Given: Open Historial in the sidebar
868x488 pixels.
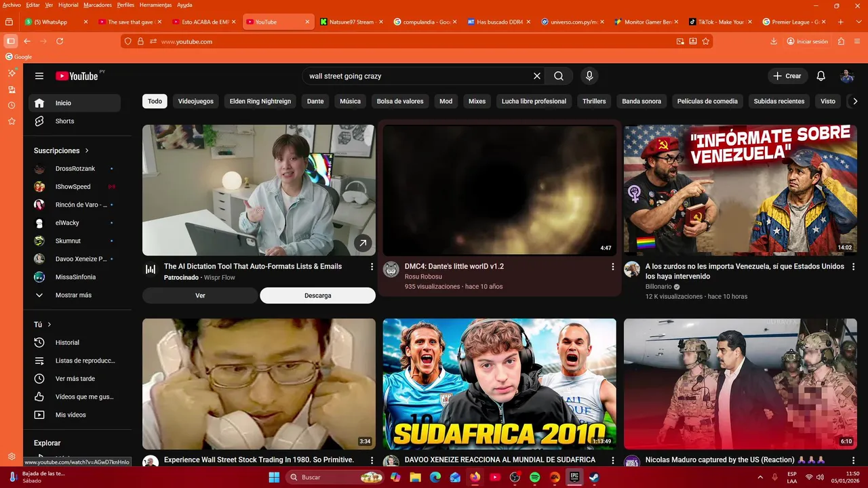Looking at the screenshot, I should pos(75,342).
